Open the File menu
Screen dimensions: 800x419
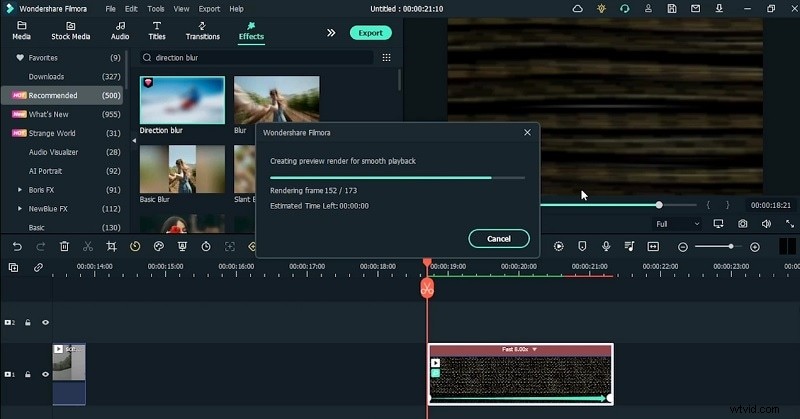tap(110, 9)
